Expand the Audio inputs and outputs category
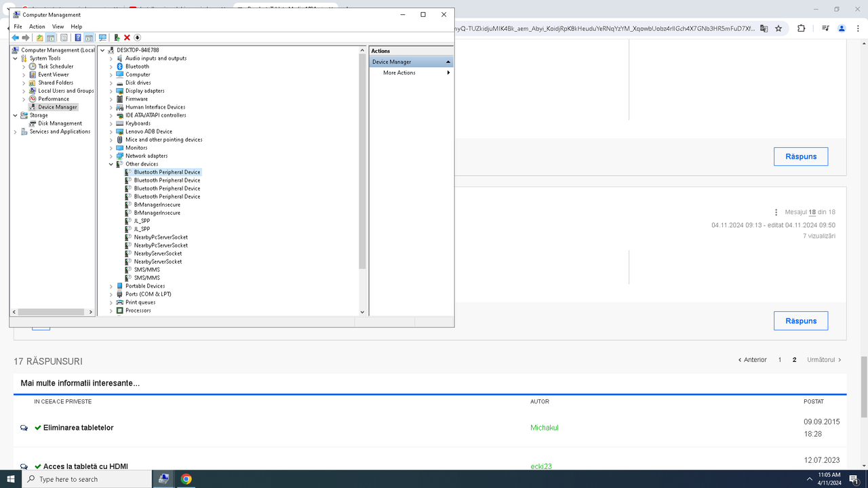The height and width of the screenshot is (488, 868). point(111,58)
